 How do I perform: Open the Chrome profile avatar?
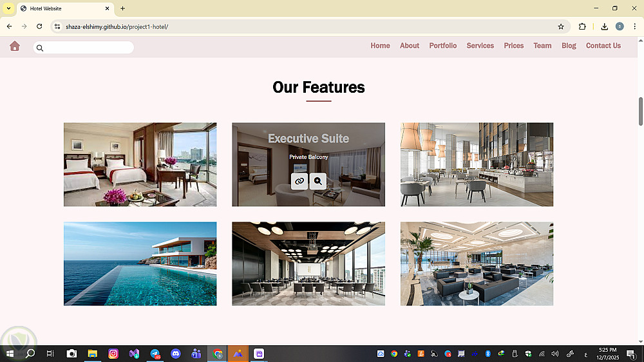620,26
